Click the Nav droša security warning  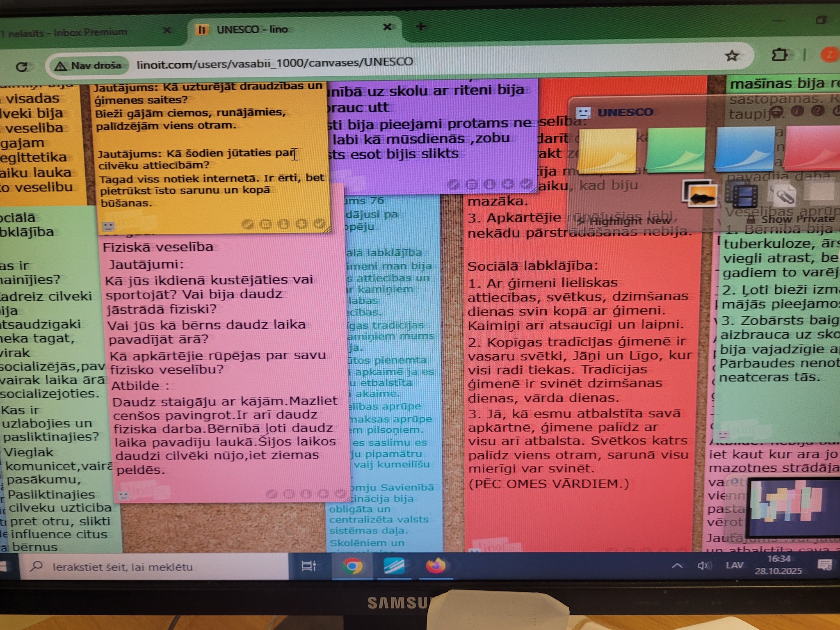[x=89, y=66]
